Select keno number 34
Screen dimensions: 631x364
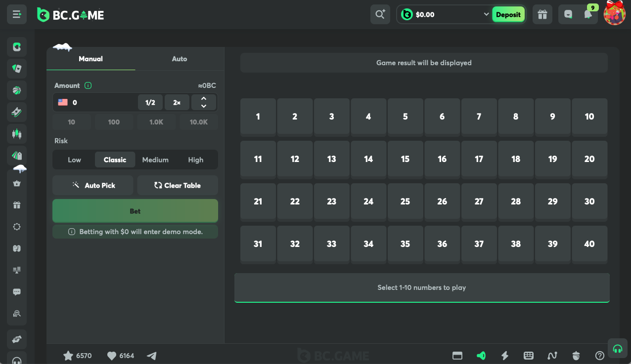click(368, 244)
